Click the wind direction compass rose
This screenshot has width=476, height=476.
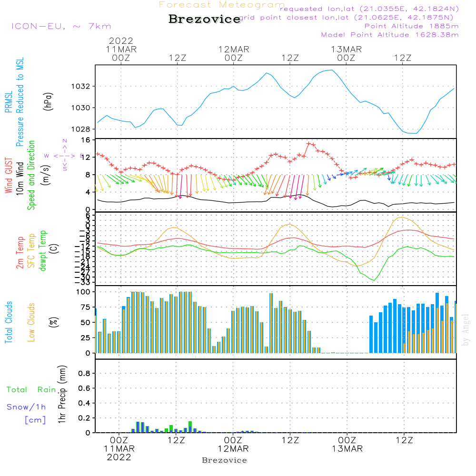coord(64,156)
